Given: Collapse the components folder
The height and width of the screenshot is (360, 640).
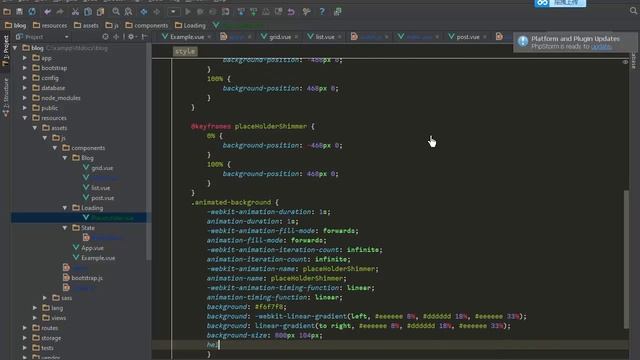Looking at the screenshot, I should pos(55,148).
